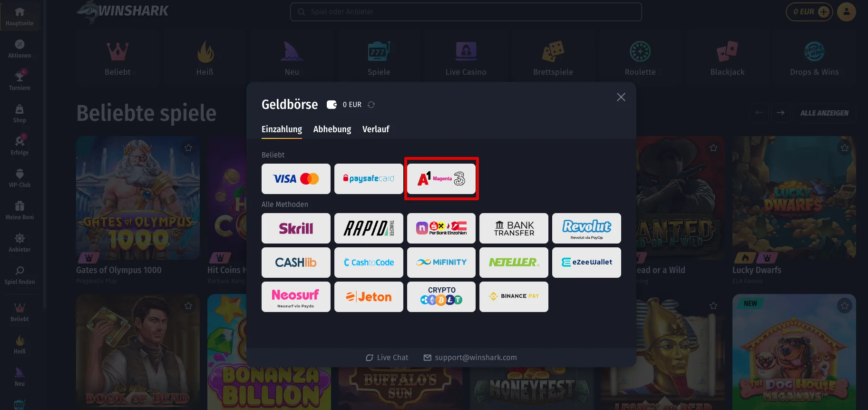Show next popular games with right arrow
Screen dimensions: 868x410
pos(780,113)
